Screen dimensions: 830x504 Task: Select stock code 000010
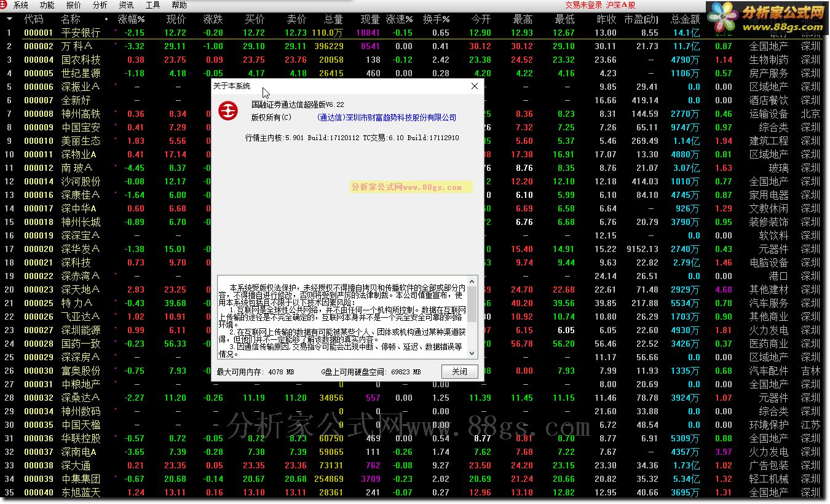39,141
